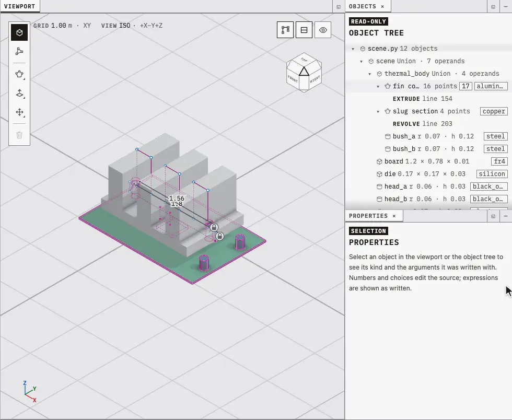512x420 pixels.
Task: Select the head_a cylinder row
Action: (428, 186)
